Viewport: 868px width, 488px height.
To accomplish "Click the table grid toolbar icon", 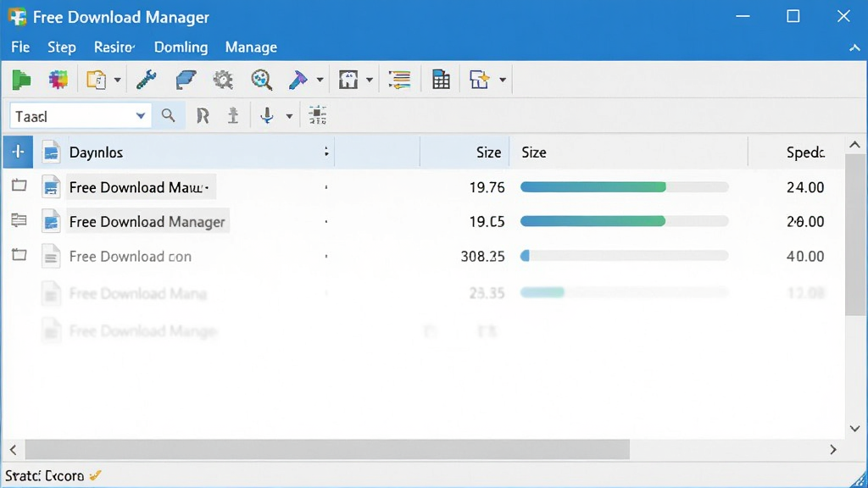I will [x=441, y=80].
